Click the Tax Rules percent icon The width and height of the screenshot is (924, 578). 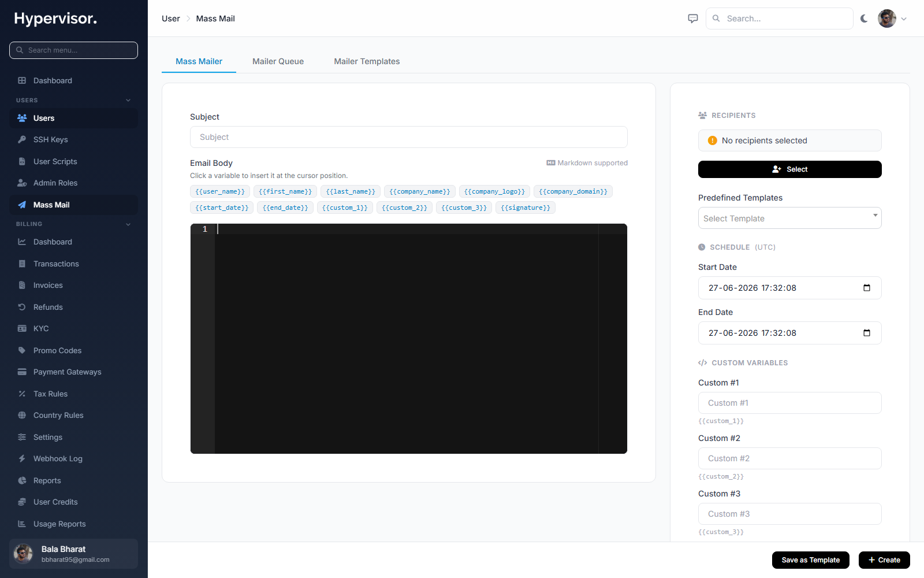(x=22, y=394)
